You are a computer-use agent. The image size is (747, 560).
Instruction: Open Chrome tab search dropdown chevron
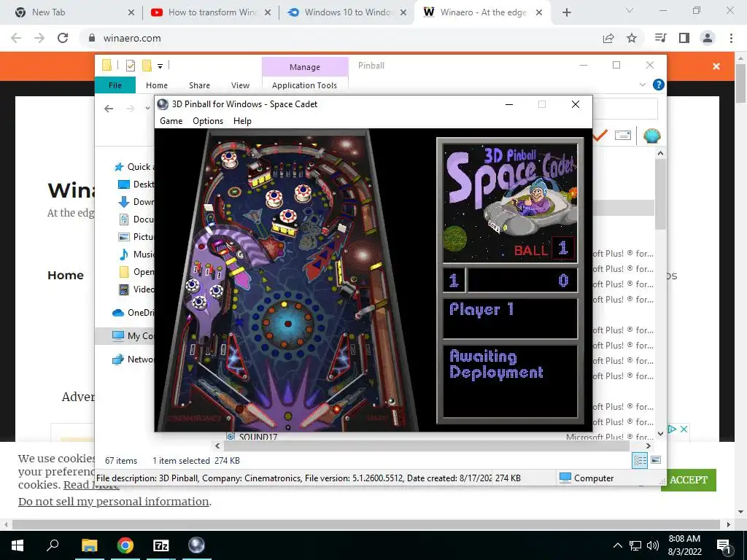[630, 10]
